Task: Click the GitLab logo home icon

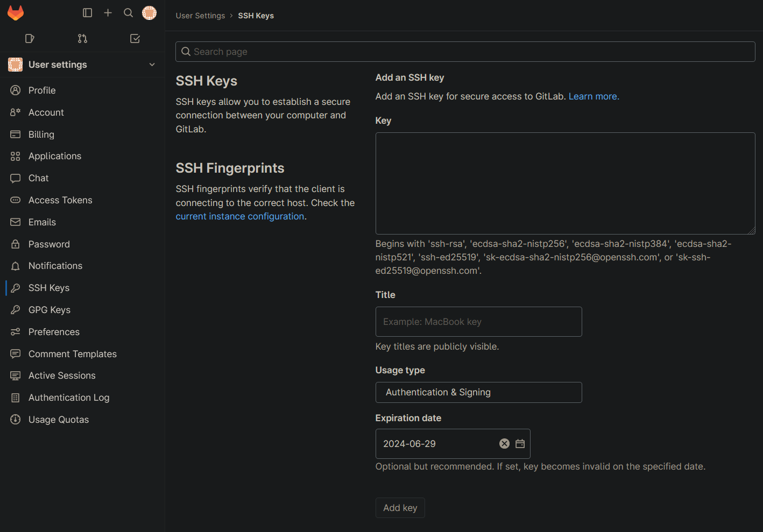Action: point(16,13)
